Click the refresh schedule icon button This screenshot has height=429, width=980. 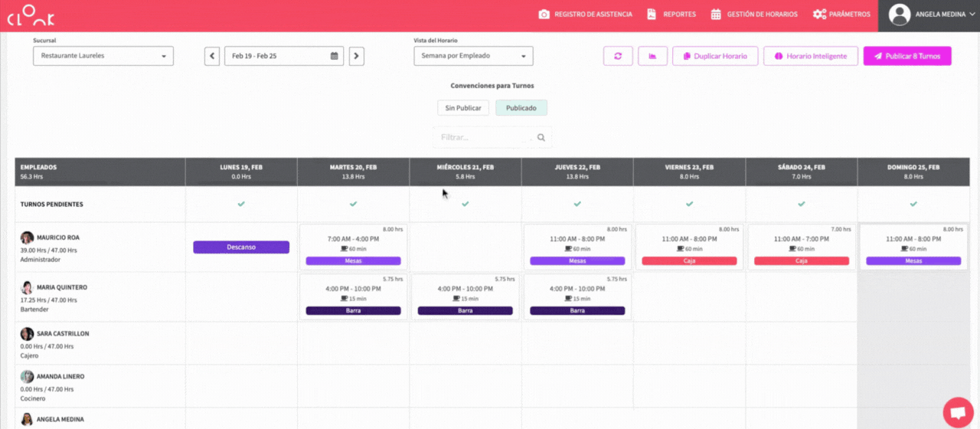click(x=618, y=56)
